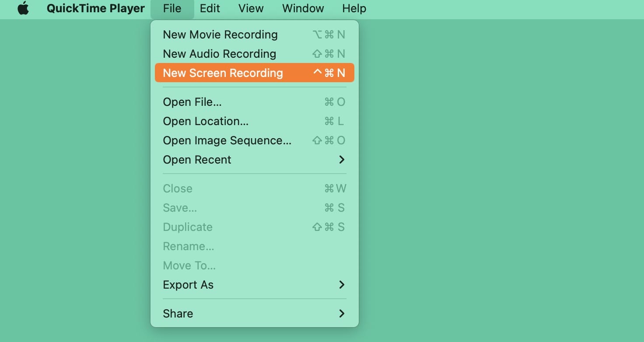Choose Open File… from menu
The image size is (644, 342).
pyautogui.click(x=192, y=102)
